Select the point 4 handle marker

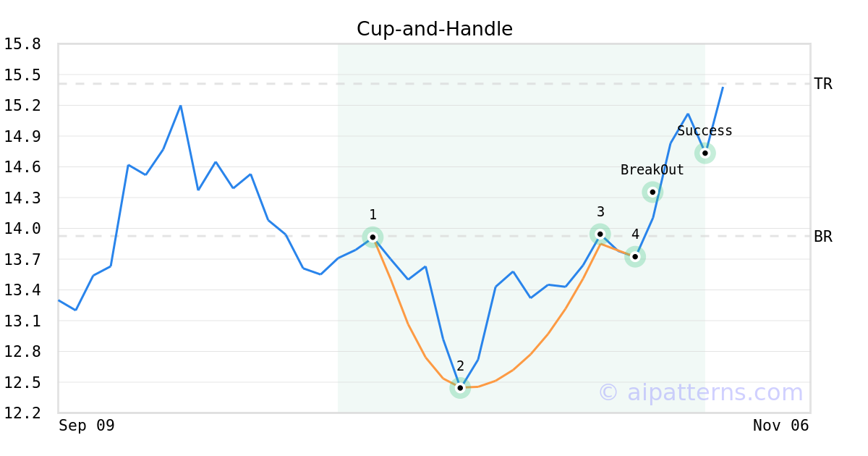635,256
